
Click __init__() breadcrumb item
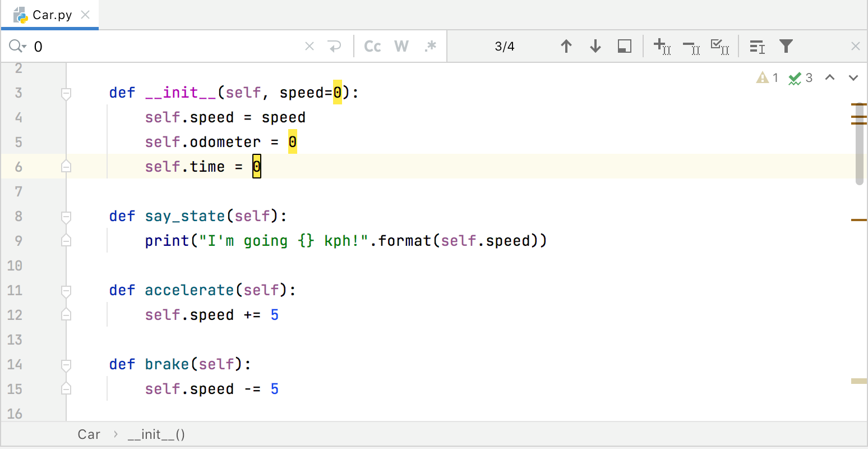pyautogui.click(x=156, y=434)
